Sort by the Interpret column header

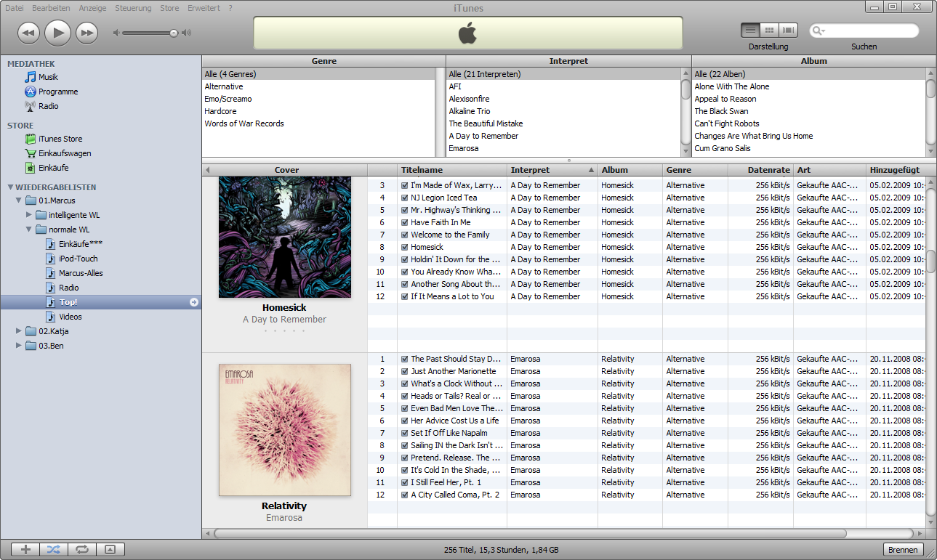(552, 170)
